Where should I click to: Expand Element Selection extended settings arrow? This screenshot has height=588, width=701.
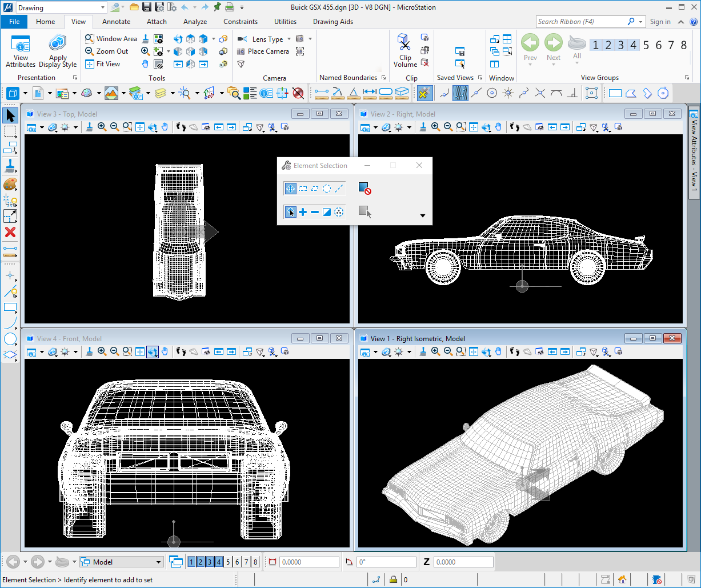tap(423, 215)
